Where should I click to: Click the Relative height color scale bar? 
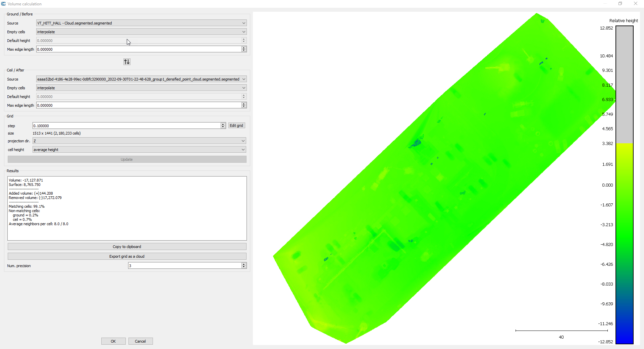(624, 185)
